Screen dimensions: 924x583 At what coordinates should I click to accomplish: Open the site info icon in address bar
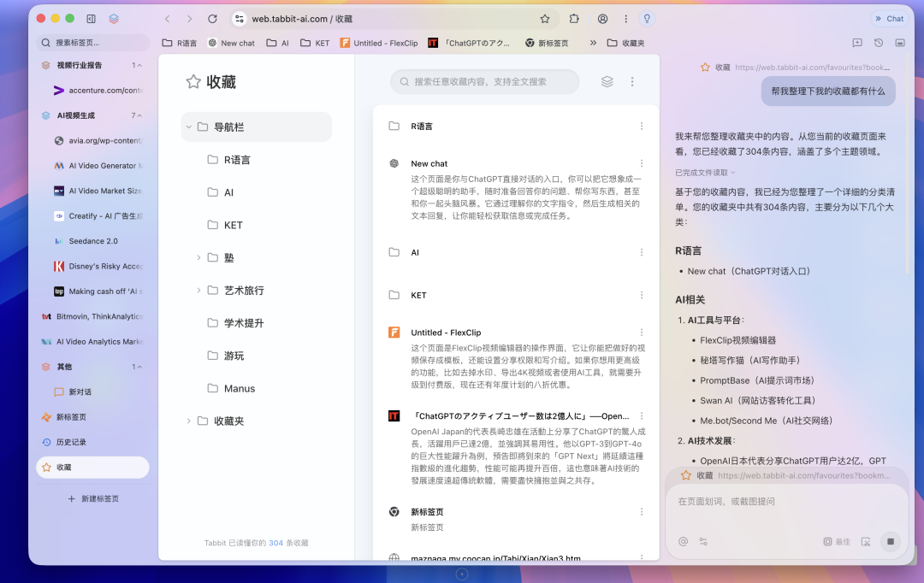point(240,19)
